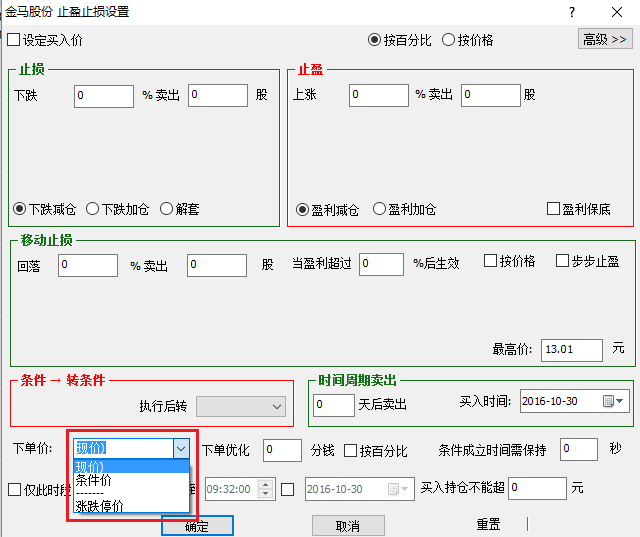Click the 下单优化 分钱 input field

282,450
